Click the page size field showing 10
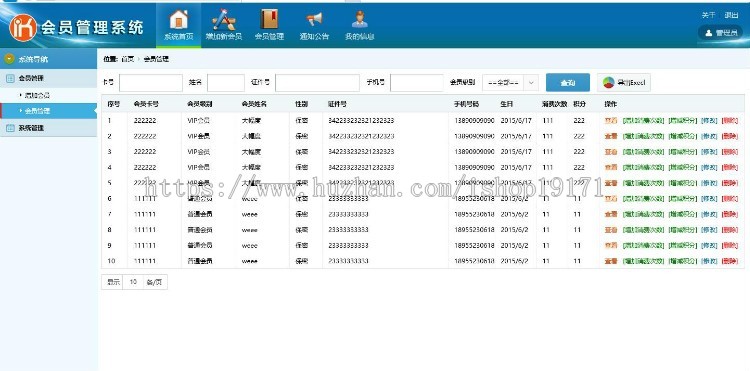The width and height of the screenshot is (750, 371). pos(133,282)
